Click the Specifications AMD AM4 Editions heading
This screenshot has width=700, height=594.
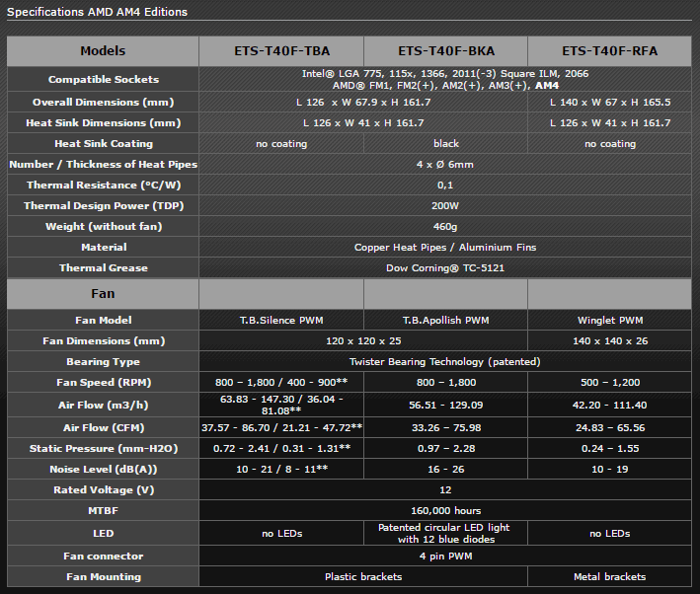coord(97,12)
